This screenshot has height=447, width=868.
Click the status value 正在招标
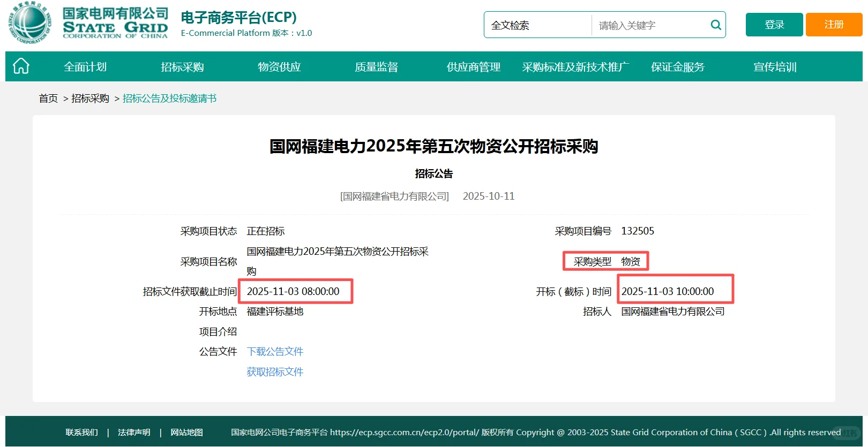(x=266, y=231)
